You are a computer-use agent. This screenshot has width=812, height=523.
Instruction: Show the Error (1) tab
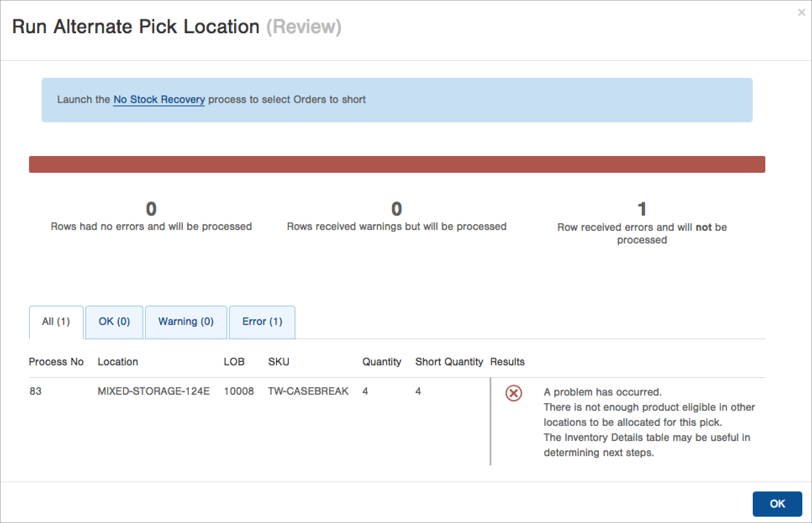pyautogui.click(x=262, y=322)
